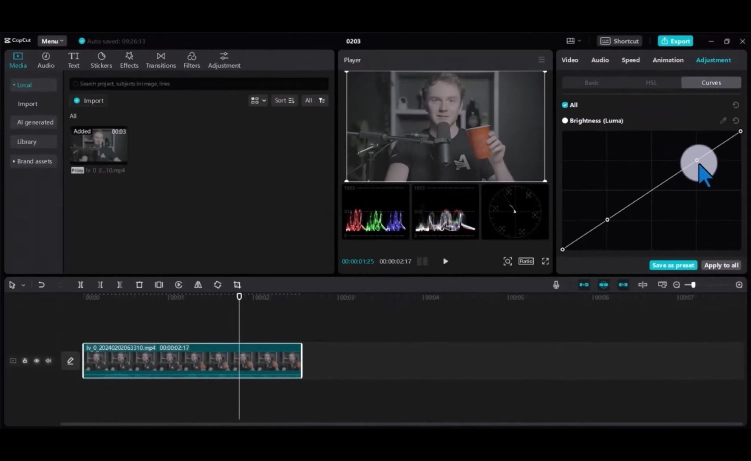Open the selection tool dropdown arrow
Image resolution: width=751 pixels, height=461 pixels.
click(23, 285)
